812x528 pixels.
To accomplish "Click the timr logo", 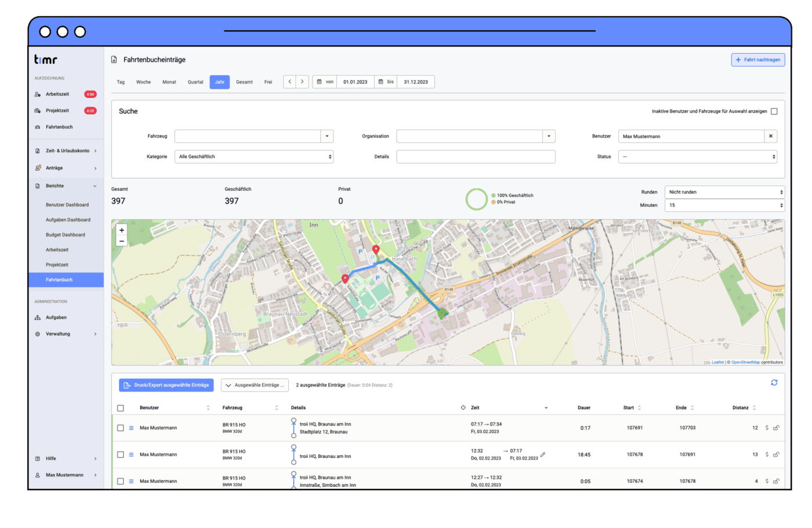I will click(x=45, y=59).
